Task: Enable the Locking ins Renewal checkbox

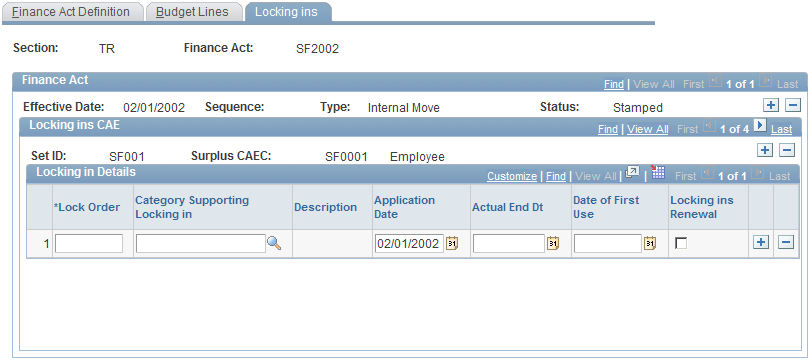Action: click(682, 243)
